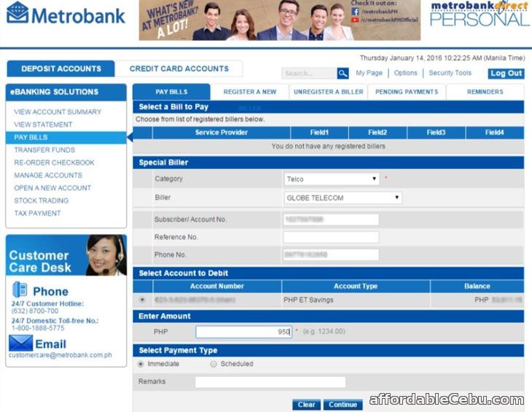The height and width of the screenshot is (412, 532).
Task: Switch to Credit Card Accounts tab
Action: click(x=179, y=69)
